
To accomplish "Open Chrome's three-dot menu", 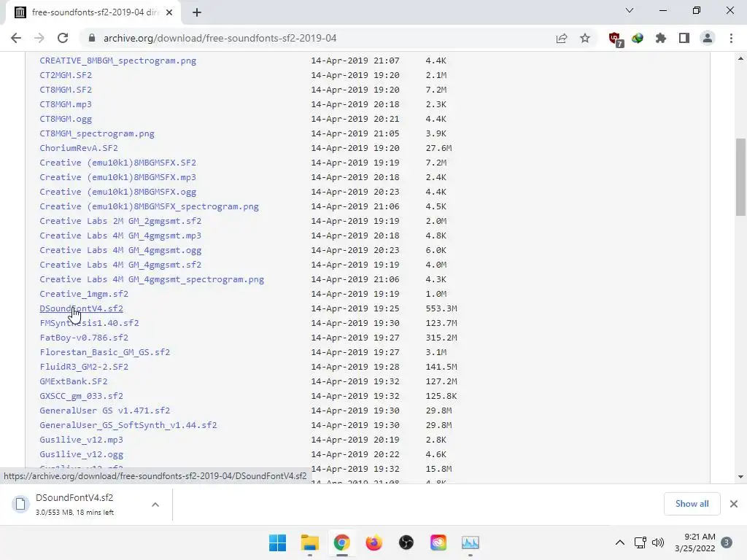I will tap(731, 38).
